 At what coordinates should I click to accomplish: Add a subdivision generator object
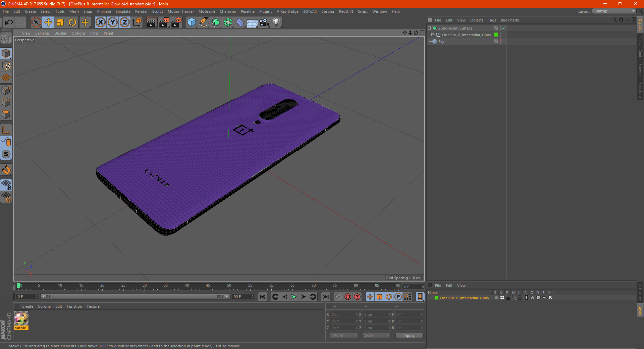point(216,22)
